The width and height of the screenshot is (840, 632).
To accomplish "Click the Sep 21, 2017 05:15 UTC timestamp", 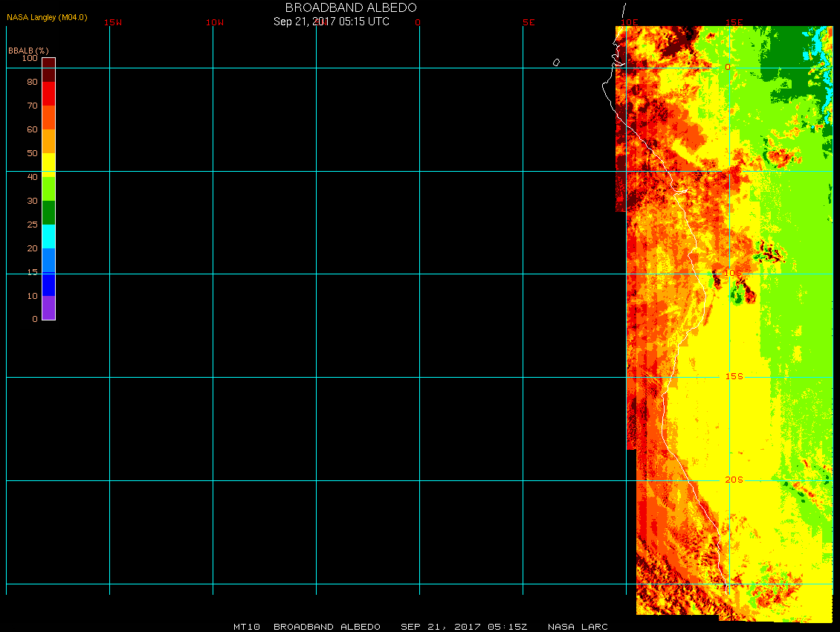I will (x=332, y=22).
